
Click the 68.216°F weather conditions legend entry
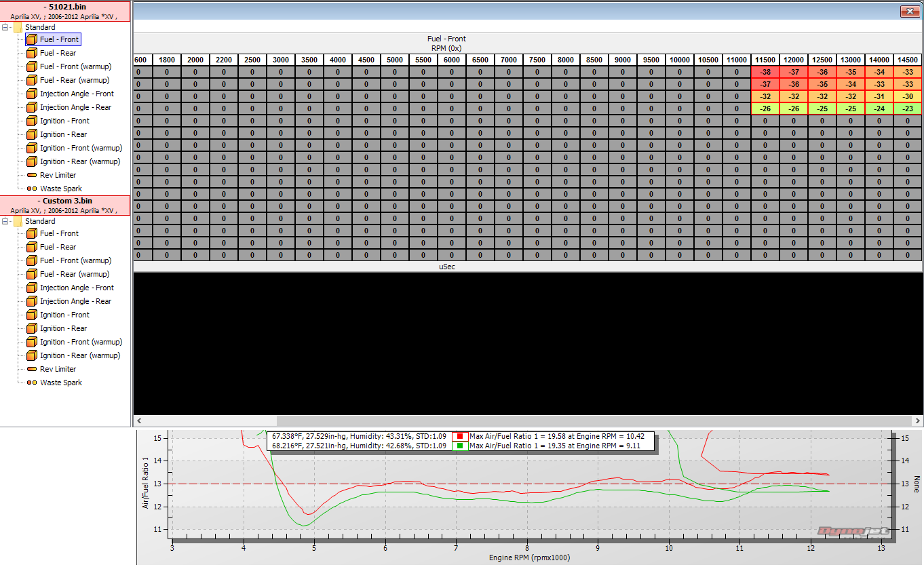(x=360, y=446)
